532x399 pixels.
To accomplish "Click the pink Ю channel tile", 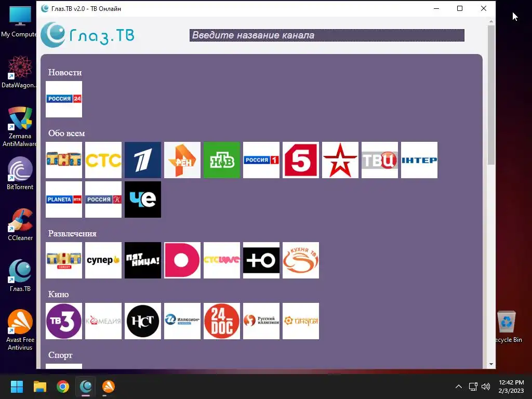I will click(x=182, y=260).
